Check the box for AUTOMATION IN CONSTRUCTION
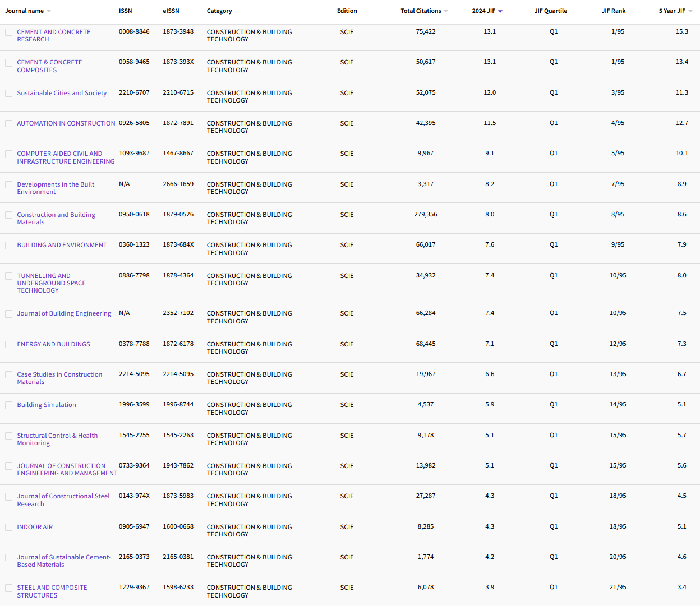Screen dimensions: 700x606 tap(8, 123)
